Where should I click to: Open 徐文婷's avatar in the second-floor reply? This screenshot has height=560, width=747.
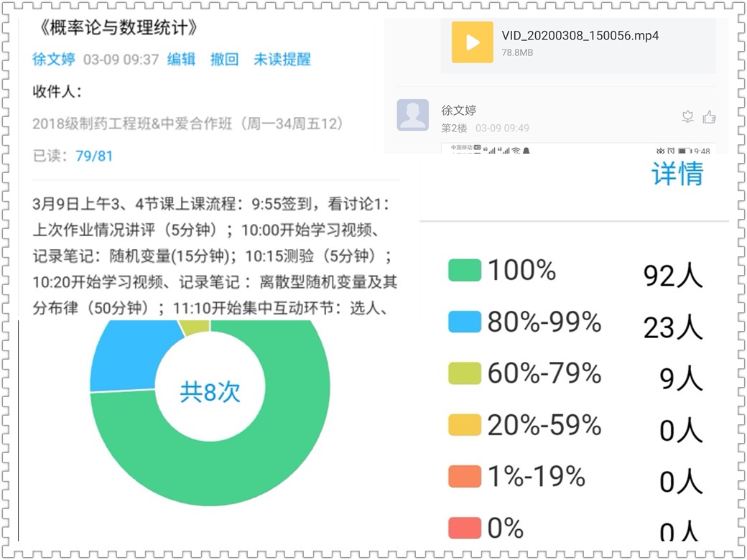[x=413, y=115]
